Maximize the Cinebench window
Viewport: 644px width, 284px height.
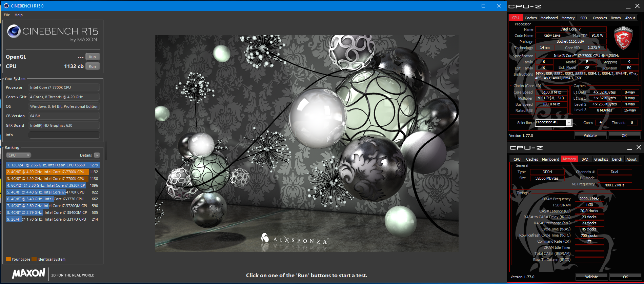click(483, 6)
